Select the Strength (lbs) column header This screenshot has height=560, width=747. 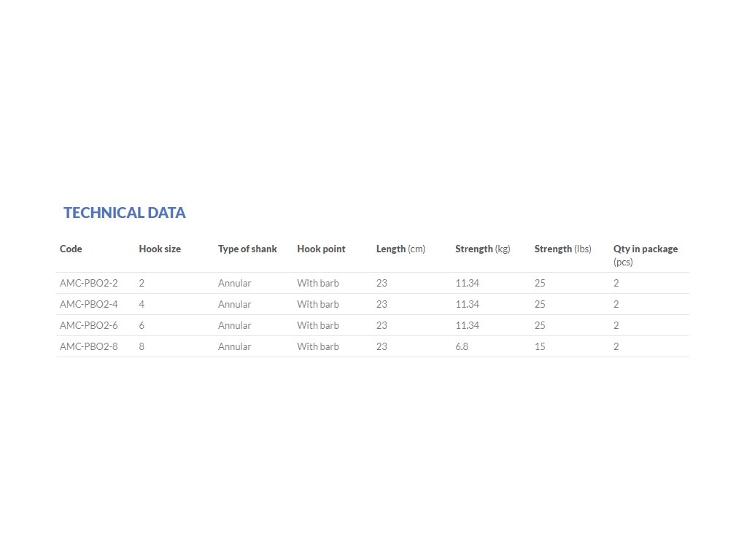[562, 249]
